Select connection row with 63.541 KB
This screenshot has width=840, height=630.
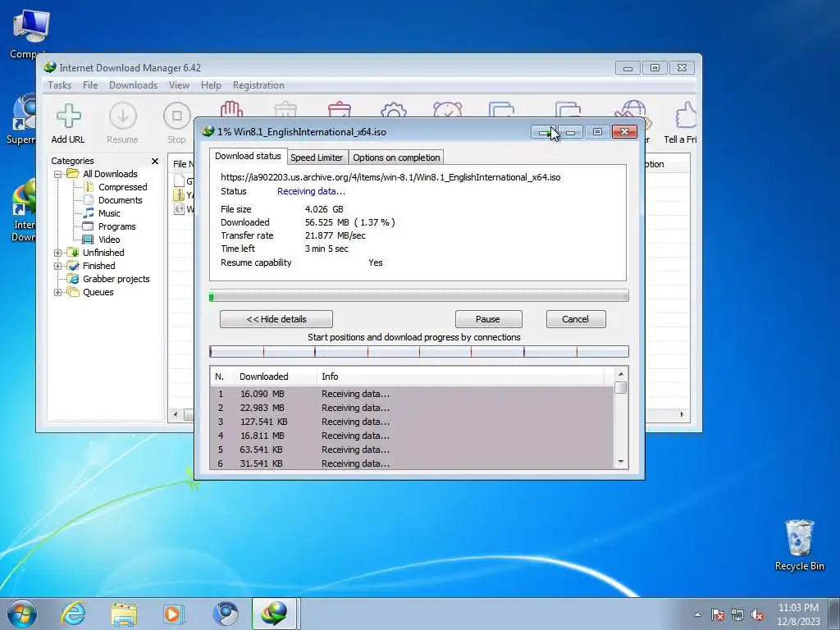(412, 450)
